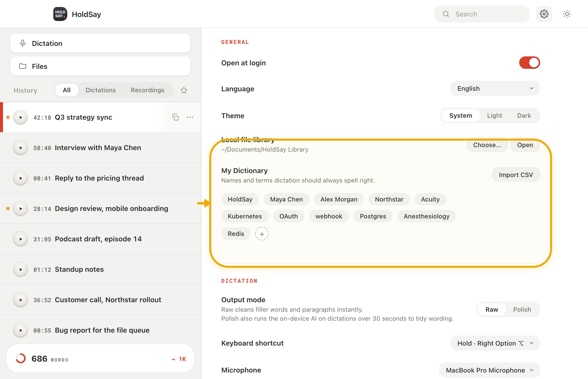Image resolution: width=588 pixels, height=379 pixels.
Task: Select the Anesthesiology dictionary chip
Action: click(427, 216)
